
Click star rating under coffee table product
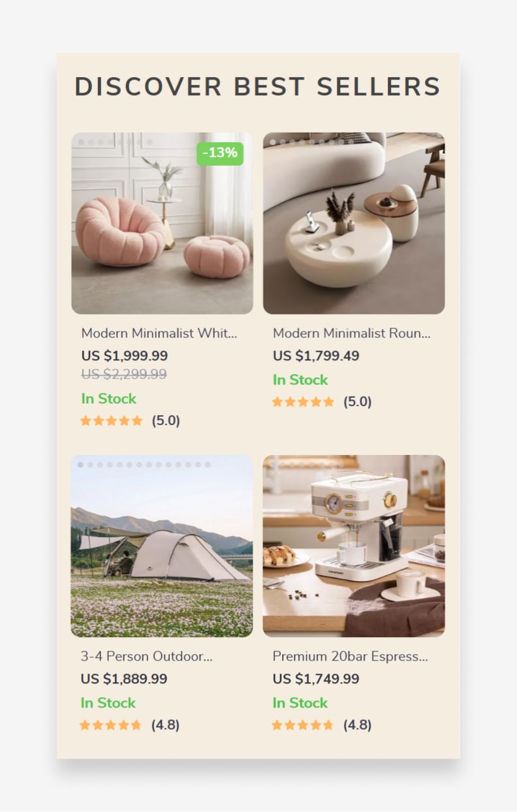[303, 402]
